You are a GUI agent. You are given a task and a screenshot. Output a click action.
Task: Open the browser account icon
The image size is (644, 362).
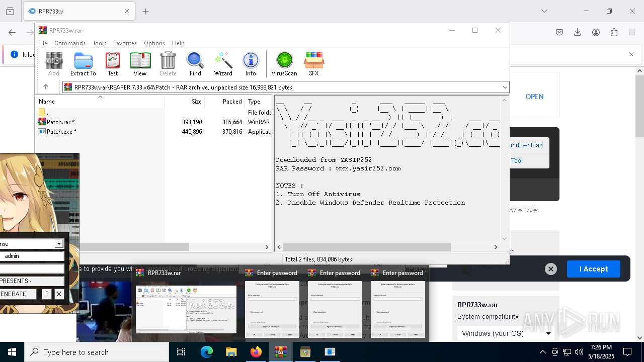tap(596, 32)
